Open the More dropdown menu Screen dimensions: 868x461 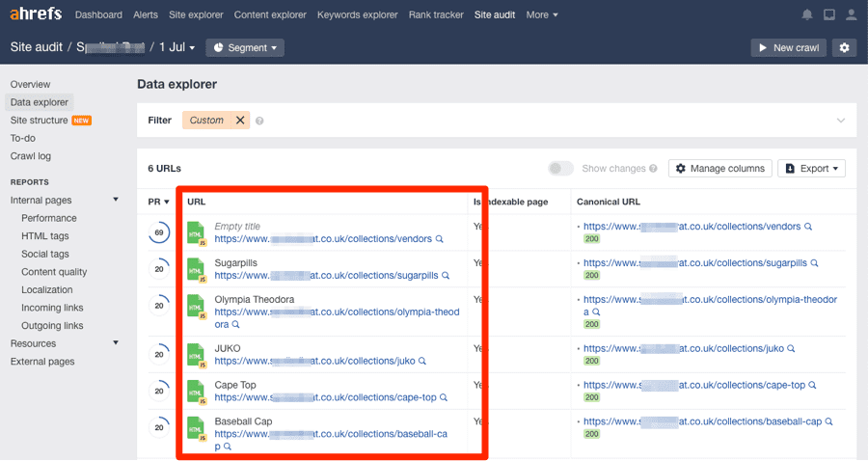coord(542,14)
